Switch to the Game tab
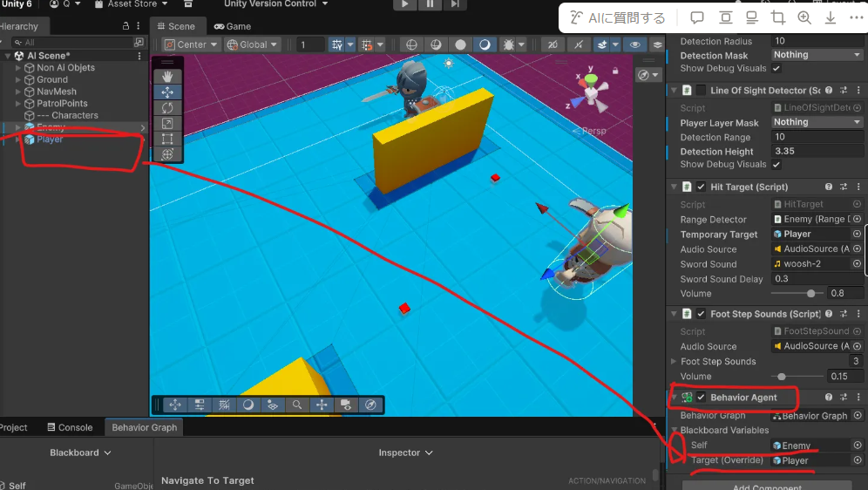This screenshot has height=490, width=868. [x=232, y=26]
